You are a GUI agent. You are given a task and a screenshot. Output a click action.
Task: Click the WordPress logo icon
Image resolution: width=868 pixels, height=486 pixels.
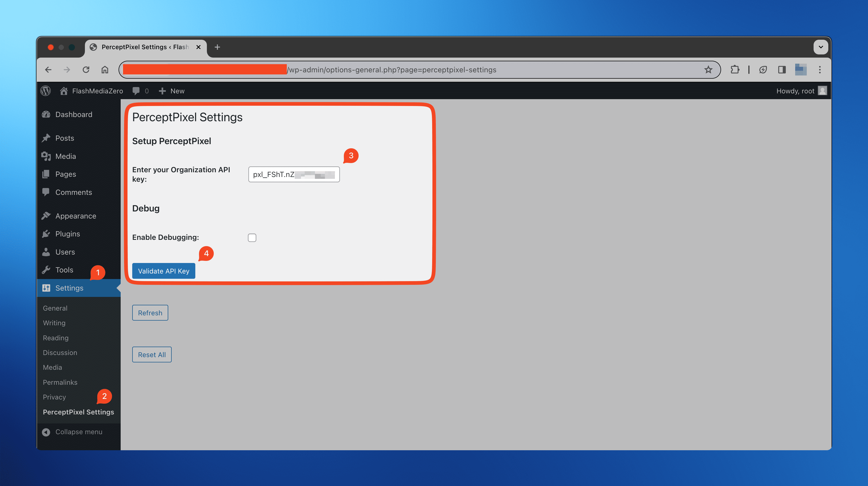click(x=47, y=91)
